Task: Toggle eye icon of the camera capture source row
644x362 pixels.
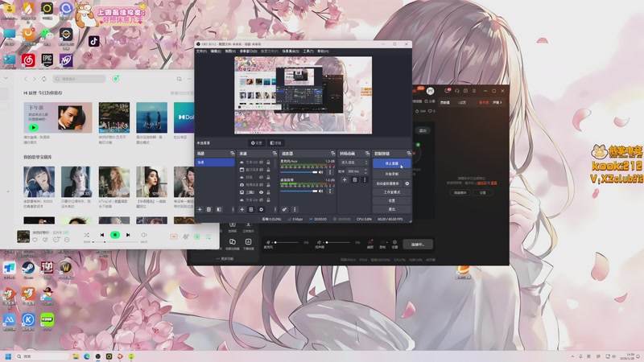Action: (x=261, y=185)
